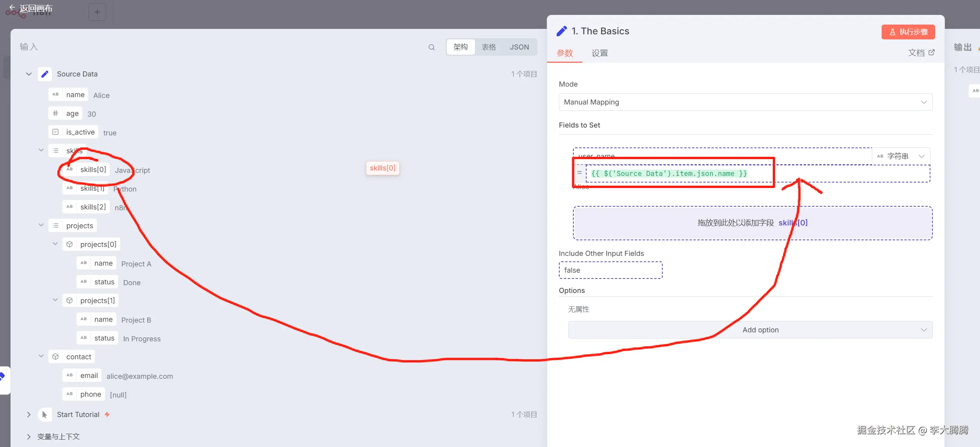Collapse the projects tree node

coord(41,225)
